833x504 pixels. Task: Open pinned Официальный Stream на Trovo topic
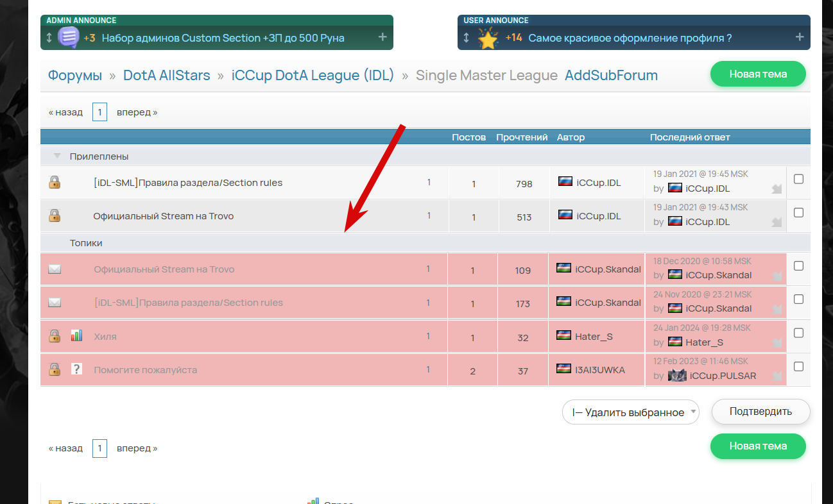coord(163,216)
